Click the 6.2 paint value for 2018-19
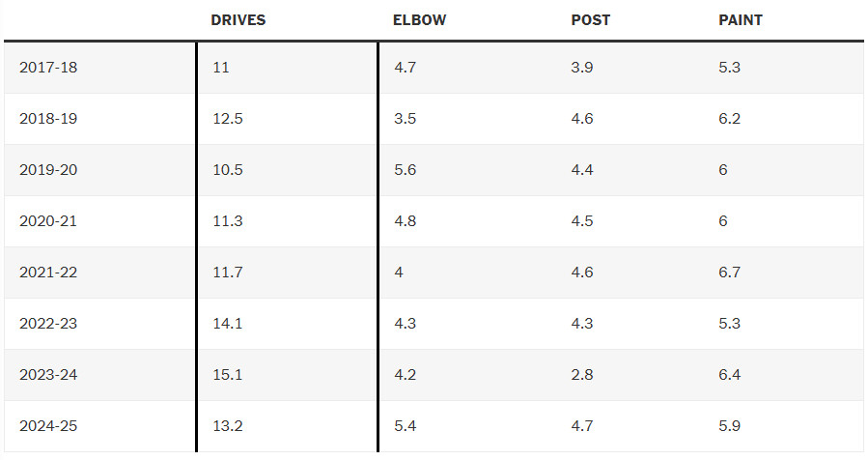Viewport: 868px width, 460px height. click(x=729, y=119)
